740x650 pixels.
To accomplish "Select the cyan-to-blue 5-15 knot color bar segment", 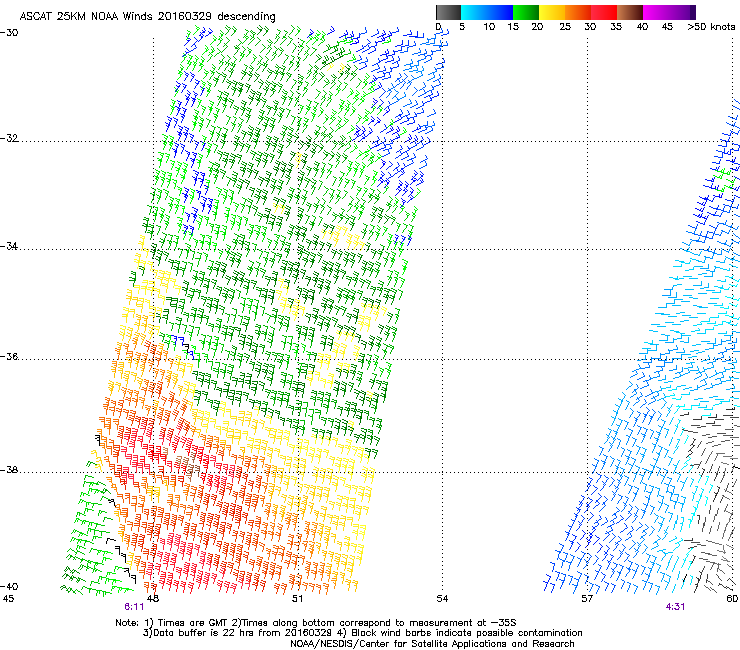I will point(487,12).
